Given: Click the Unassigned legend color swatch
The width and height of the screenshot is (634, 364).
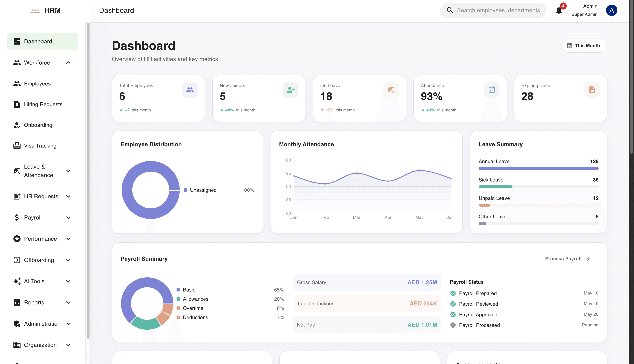Looking at the screenshot, I should 185,190.
